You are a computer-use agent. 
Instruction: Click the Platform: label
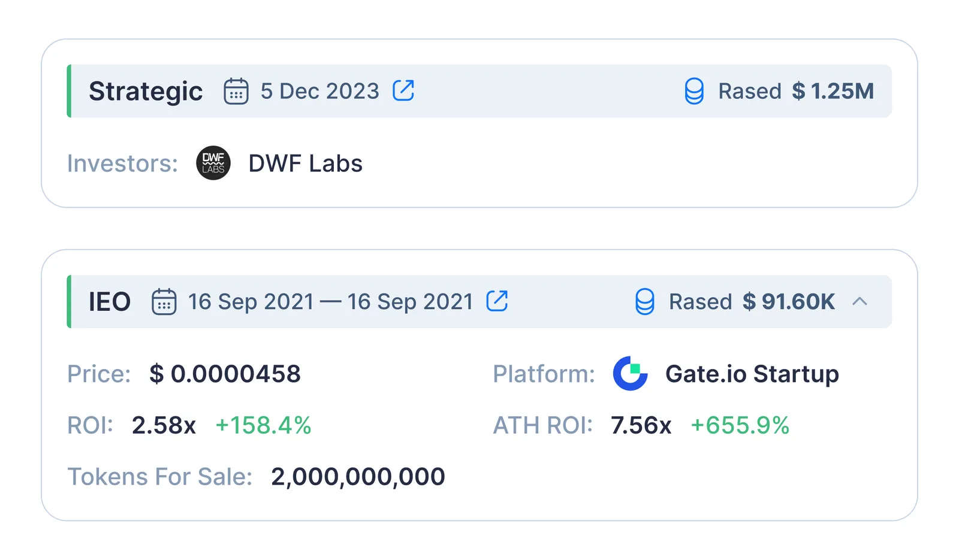tap(544, 374)
